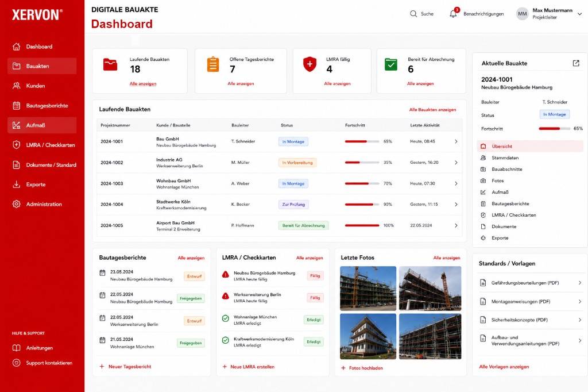
Task: Click the red folder icon for Laufende Bauakten
Action: 110,64
